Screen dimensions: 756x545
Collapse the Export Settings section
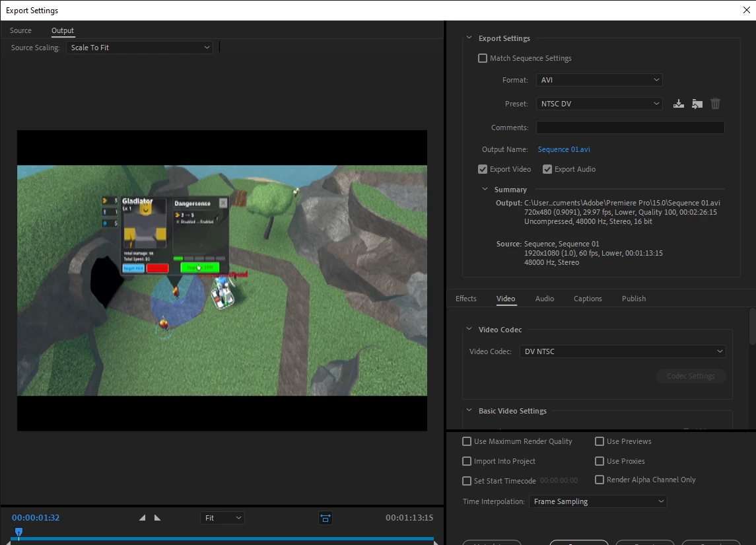tap(469, 38)
